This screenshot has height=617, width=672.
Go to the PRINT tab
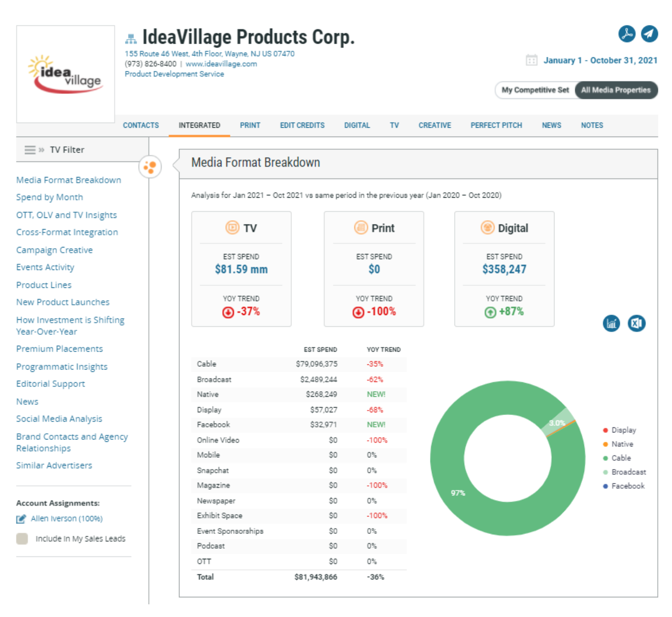click(x=250, y=125)
